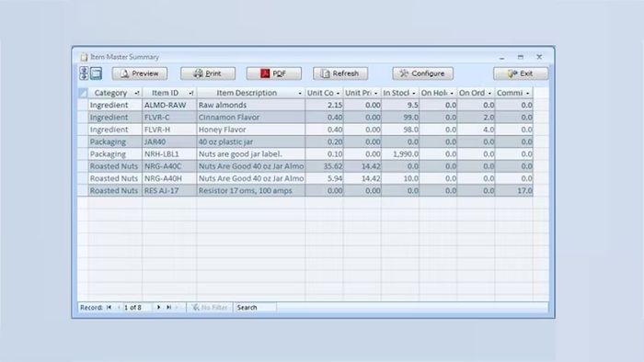Open the Commi column dropdown arrow
The width and height of the screenshot is (644, 362).
pyautogui.click(x=528, y=94)
